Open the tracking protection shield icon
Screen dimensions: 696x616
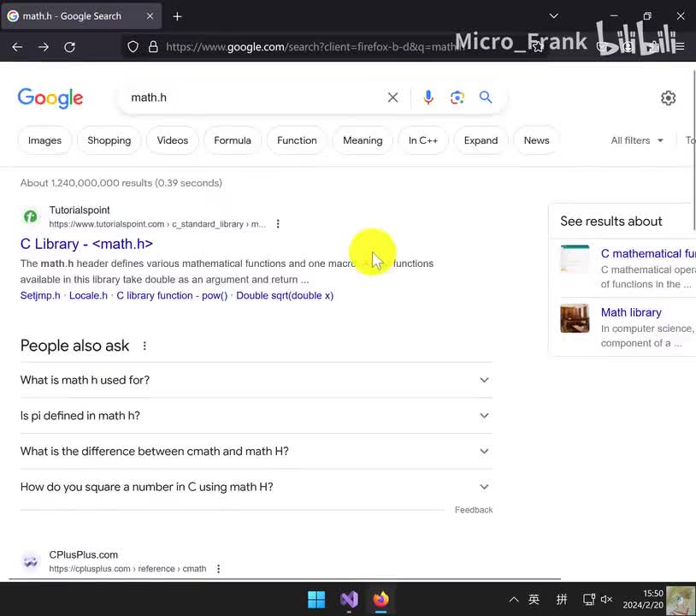133,47
